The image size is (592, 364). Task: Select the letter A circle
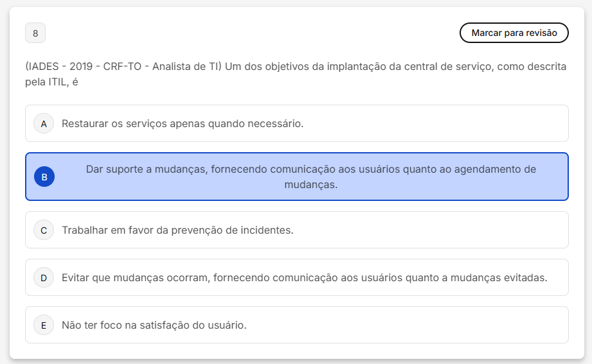tap(44, 123)
